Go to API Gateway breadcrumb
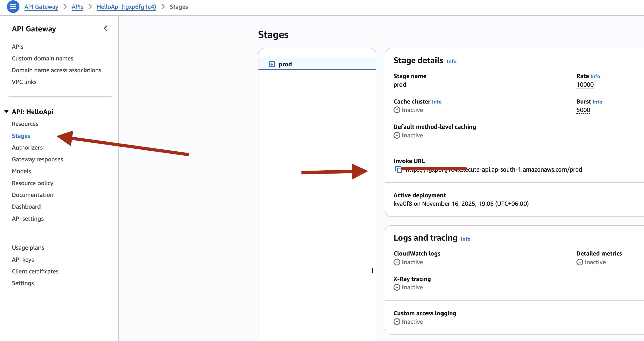The image size is (644, 341). 41,7
